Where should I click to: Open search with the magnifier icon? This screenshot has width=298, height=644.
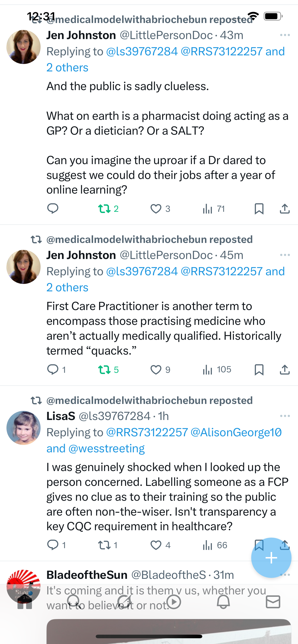[74, 602]
